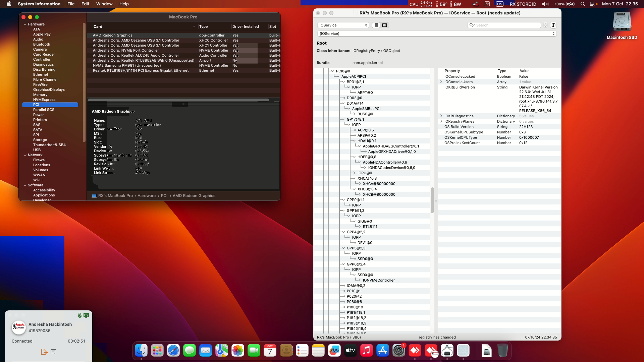Click Spotlight search icon in menu bar

coord(583,4)
